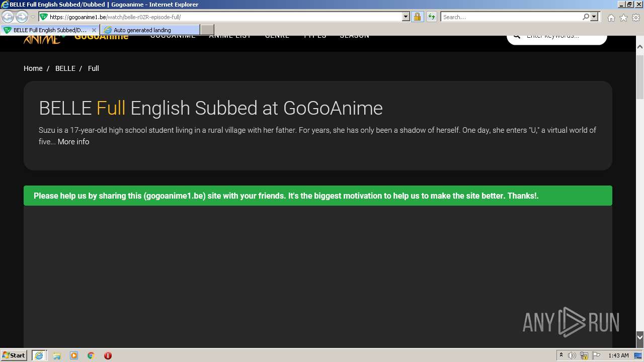Image resolution: width=644 pixels, height=362 pixels.
Task: Click the Full breadcrumb item
Action: click(94, 68)
